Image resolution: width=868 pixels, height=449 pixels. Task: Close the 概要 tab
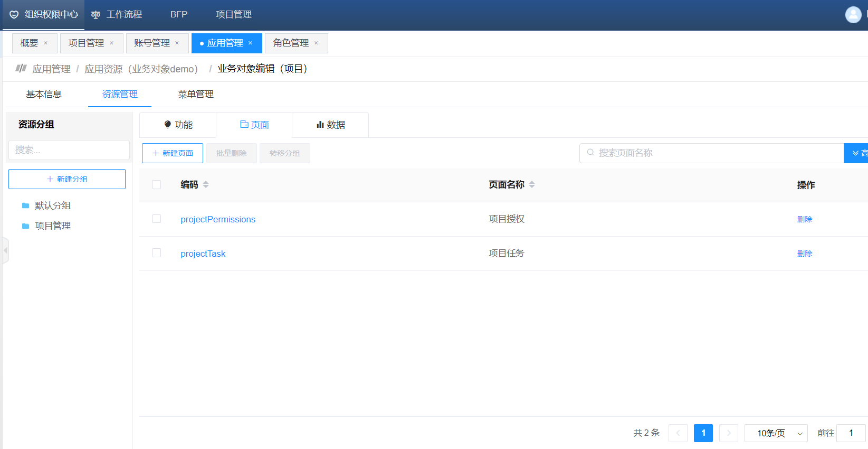pos(46,43)
